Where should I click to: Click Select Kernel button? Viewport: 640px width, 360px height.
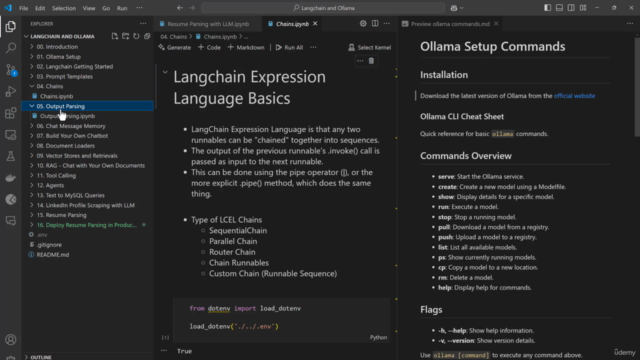[369, 47]
